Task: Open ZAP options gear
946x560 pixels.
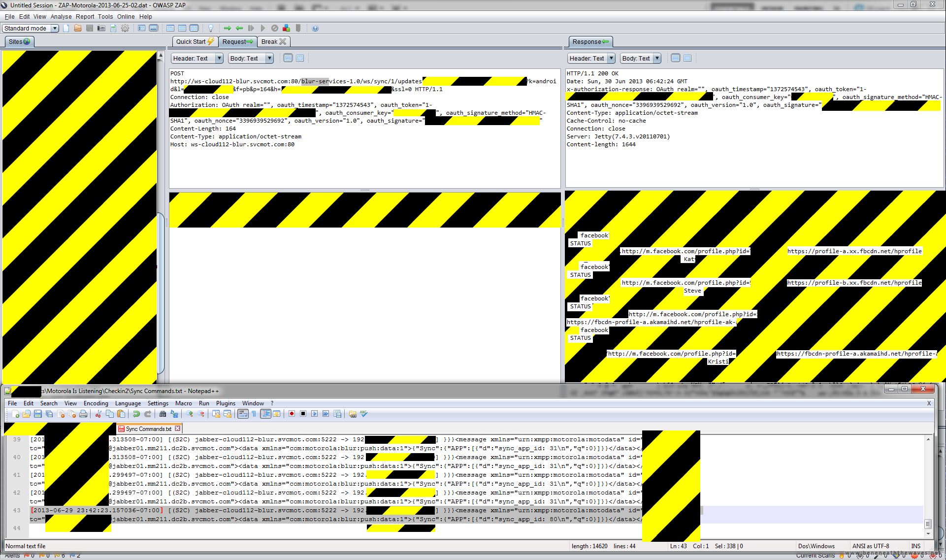Action: pos(125,28)
